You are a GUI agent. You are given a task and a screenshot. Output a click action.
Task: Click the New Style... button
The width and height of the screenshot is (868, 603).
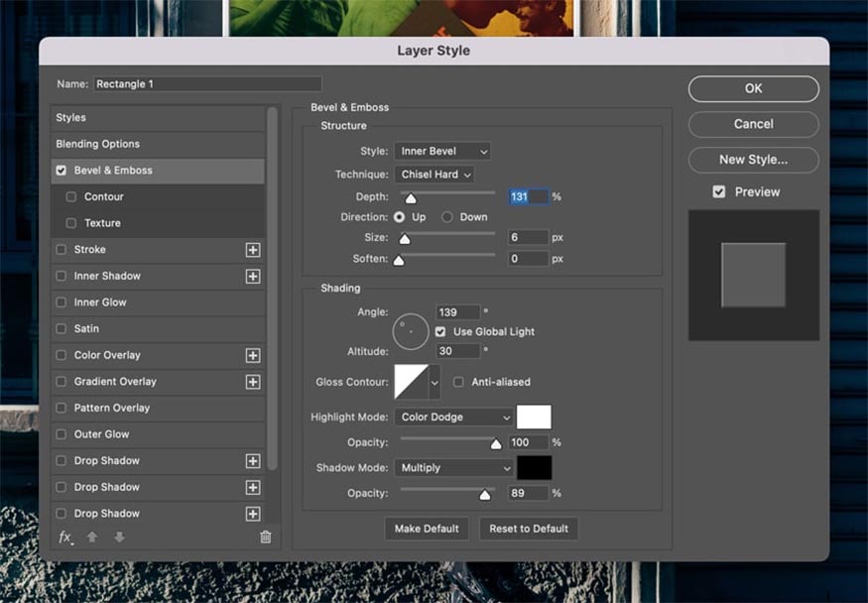tap(753, 160)
